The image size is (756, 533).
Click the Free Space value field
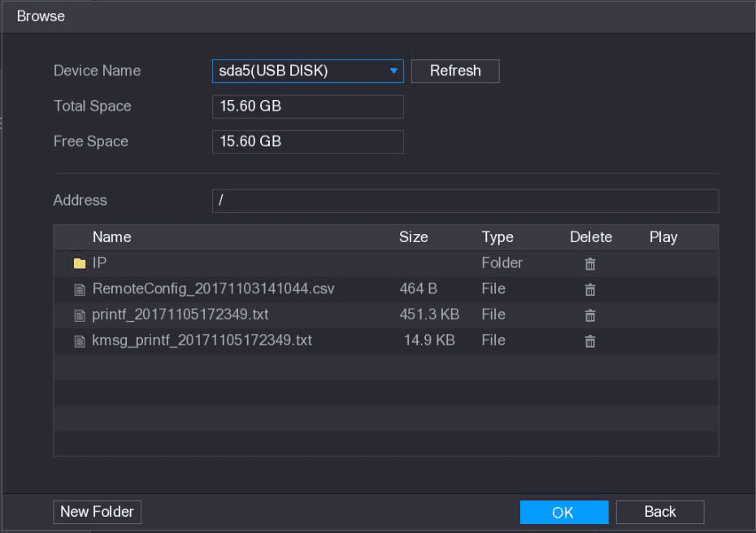click(307, 141)
